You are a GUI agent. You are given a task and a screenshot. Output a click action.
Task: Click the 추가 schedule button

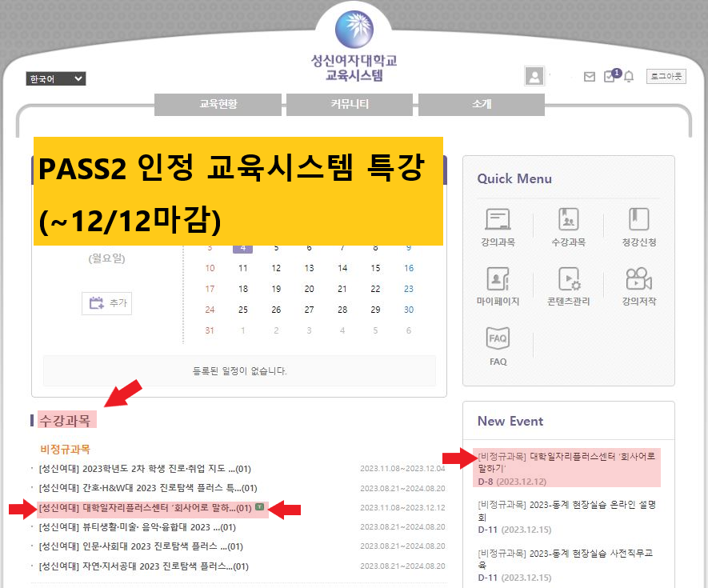[x=107, y=303]
